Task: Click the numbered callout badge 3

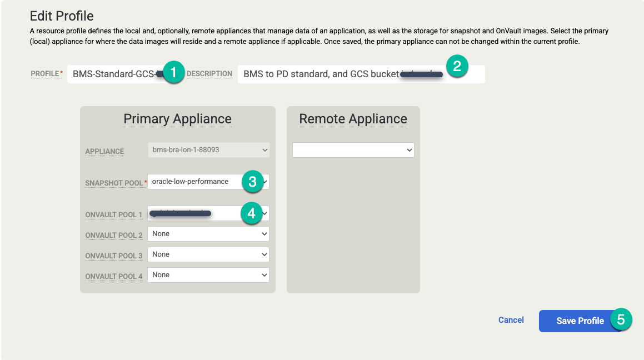Action: (254, 182)
